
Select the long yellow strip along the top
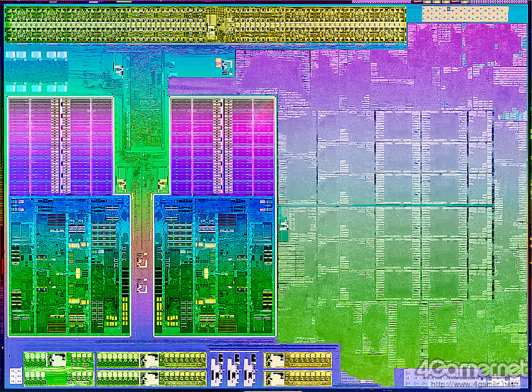(x=205, y=24)
